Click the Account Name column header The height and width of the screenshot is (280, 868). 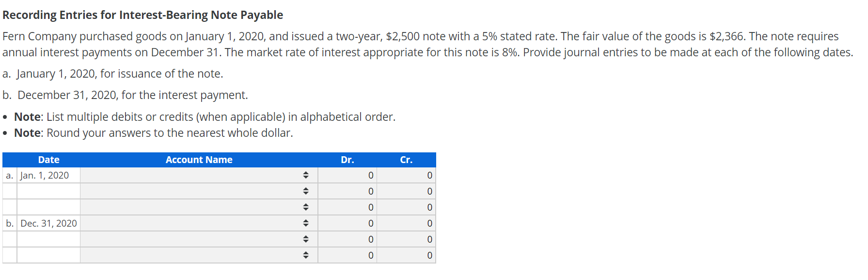pos(199,160)
